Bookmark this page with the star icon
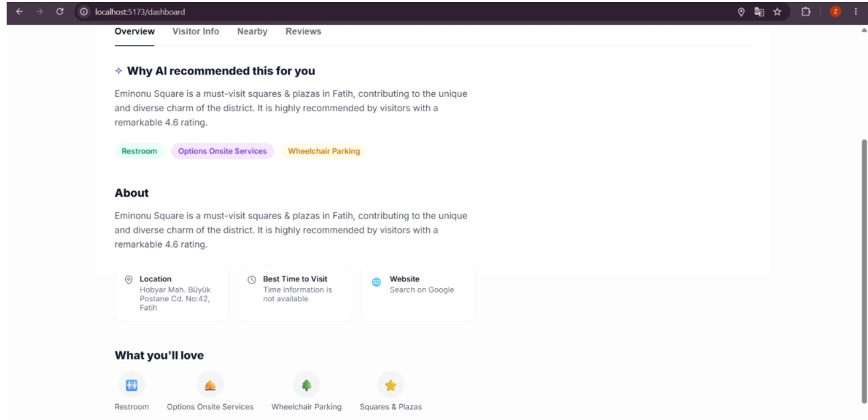 pyautogui.click(x=777, y=12)
